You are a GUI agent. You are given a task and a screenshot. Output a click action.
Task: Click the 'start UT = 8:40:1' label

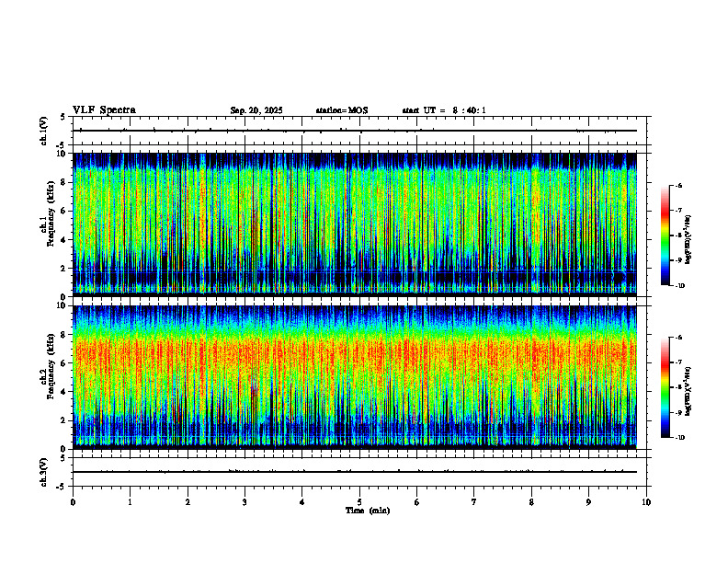pyautogui.click(x=444, y=110)
